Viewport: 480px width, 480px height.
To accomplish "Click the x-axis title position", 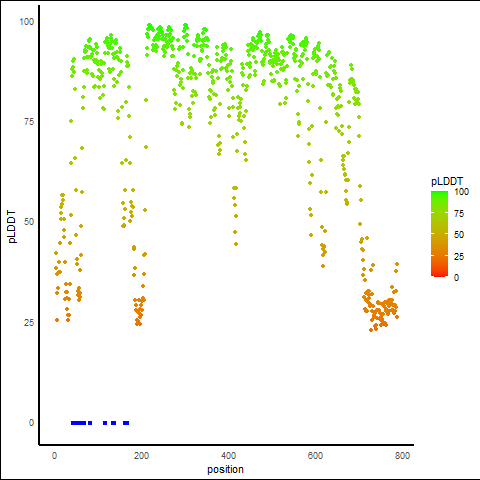I will pyautogui.click(x=225, y=469).
